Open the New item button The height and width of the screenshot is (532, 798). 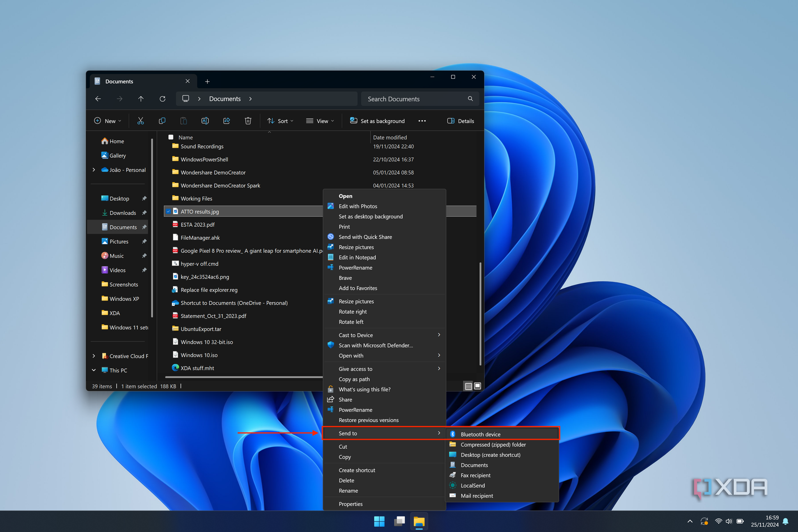(x=107, y=121)
